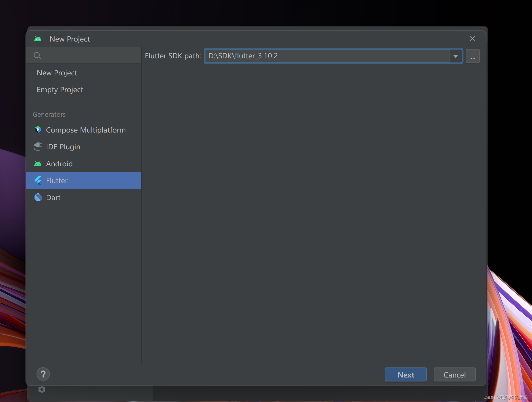Screen dimensions: 532x402
Task: Close the New Project dialog
Action: point(472,39)
